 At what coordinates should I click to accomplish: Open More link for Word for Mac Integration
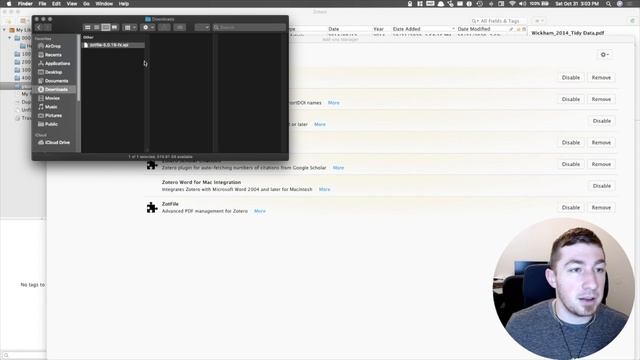(324, 189)
